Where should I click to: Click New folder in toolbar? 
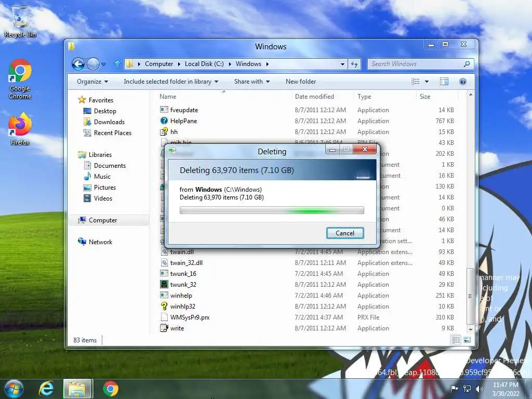point(301,82)
